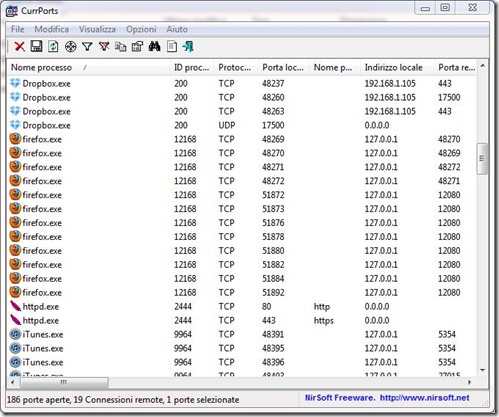Click the CurrPorts title bar app icon
This screenshot has height=417, width=499.
pos(12,11)
